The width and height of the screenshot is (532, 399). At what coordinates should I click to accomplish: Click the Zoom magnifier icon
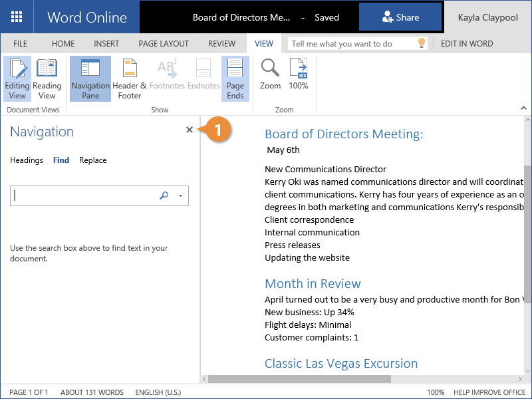click(x=270, y=74)
